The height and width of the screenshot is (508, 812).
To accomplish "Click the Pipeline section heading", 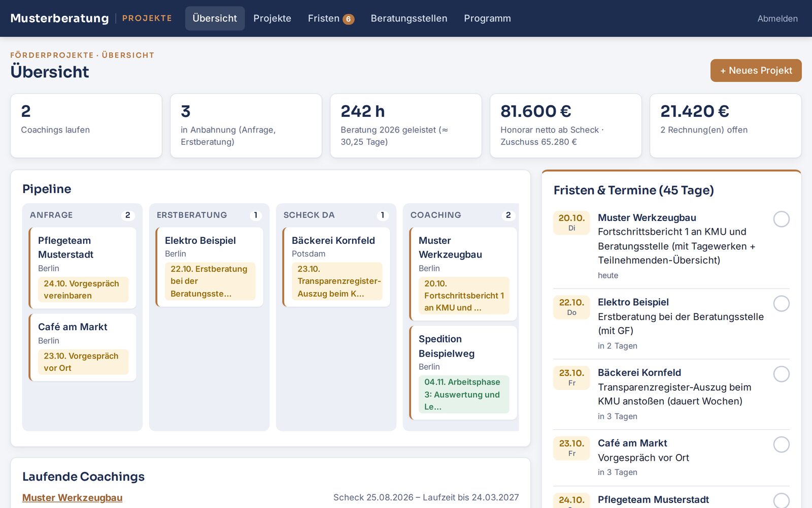I will point(47,189).
